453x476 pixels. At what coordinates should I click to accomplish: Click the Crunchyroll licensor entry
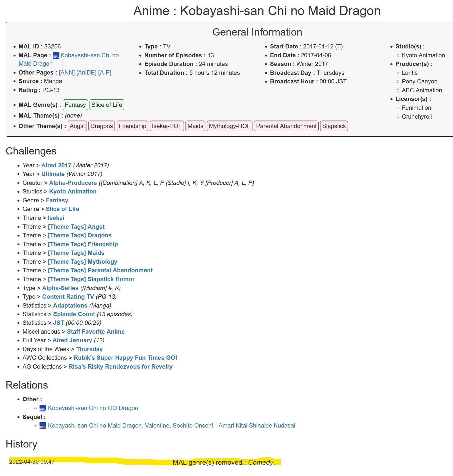click(x=417, y=117)
